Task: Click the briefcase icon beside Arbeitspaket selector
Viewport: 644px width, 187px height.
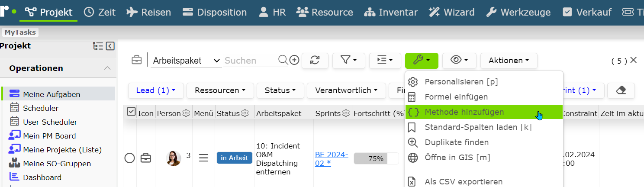Action: (137, 60)
